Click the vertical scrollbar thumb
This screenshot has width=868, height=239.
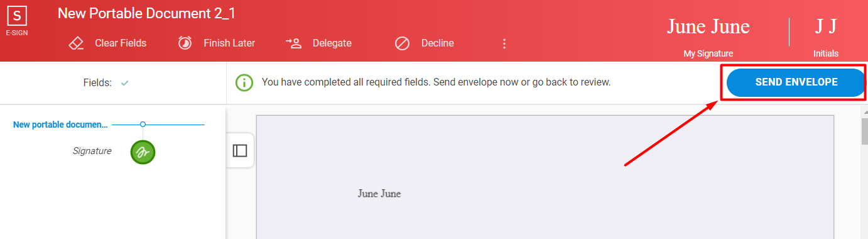tap(864, 132)
